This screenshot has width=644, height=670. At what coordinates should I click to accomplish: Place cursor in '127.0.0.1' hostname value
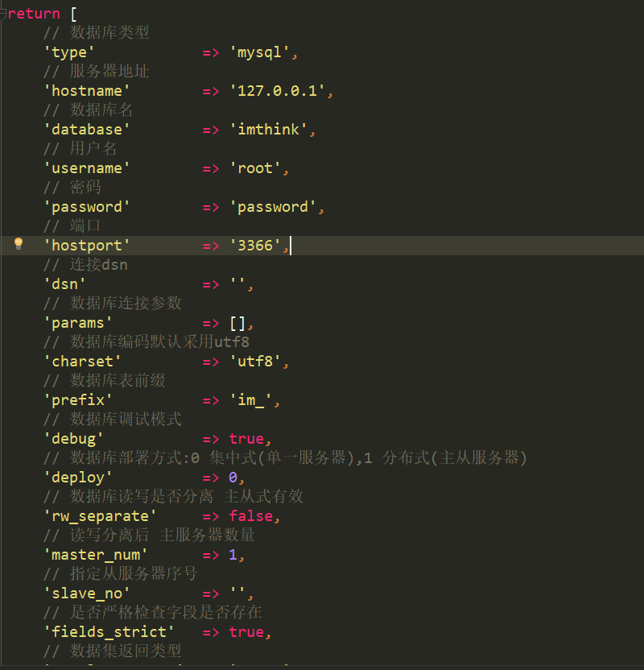(x=277, y=91)
